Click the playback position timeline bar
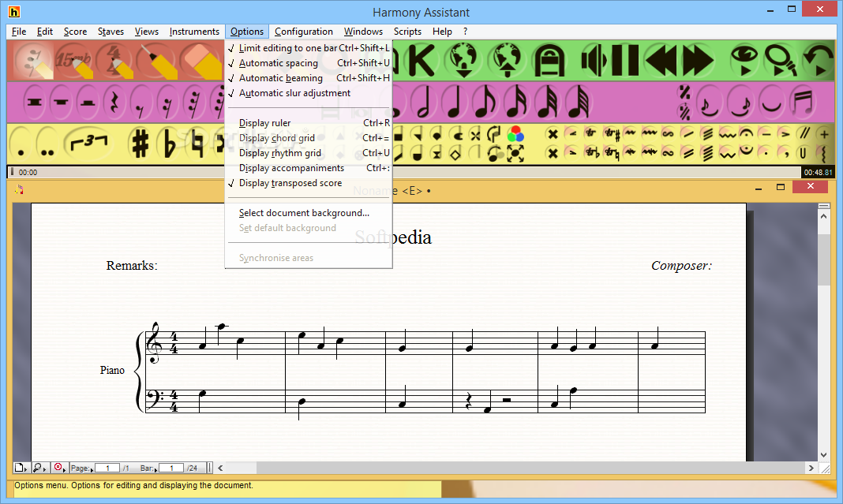 pos(404,172)
